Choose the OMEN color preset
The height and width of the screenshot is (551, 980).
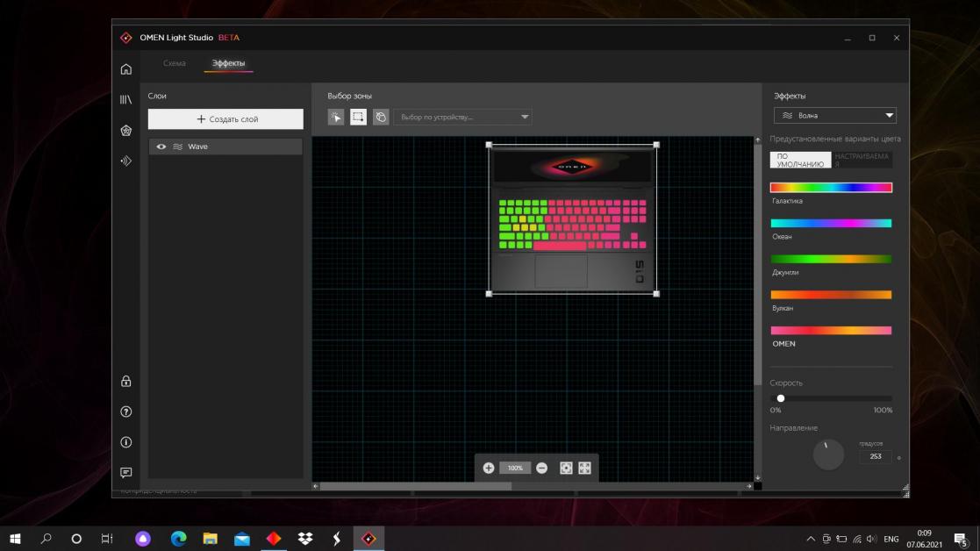(x=831, y=331)
